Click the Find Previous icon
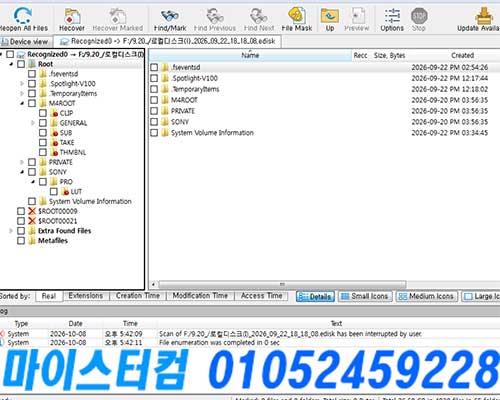 click(215, 15)
